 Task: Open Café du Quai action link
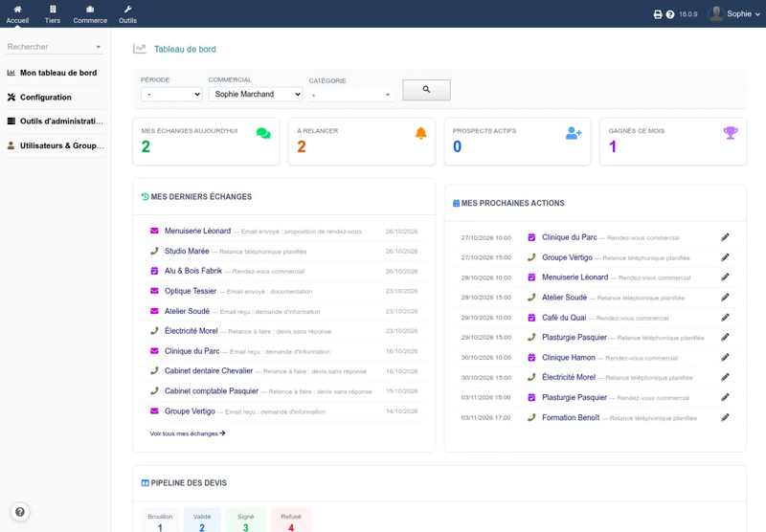point(564,318)
